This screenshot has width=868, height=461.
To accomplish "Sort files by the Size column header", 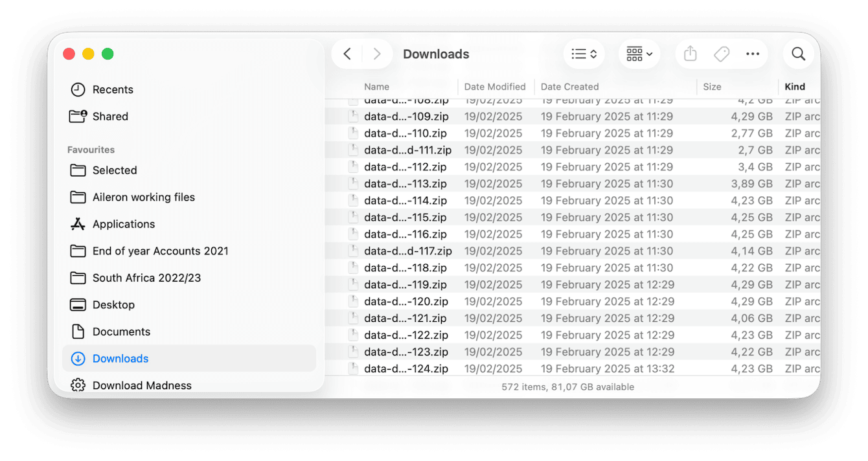I will (x=711, y=86).
